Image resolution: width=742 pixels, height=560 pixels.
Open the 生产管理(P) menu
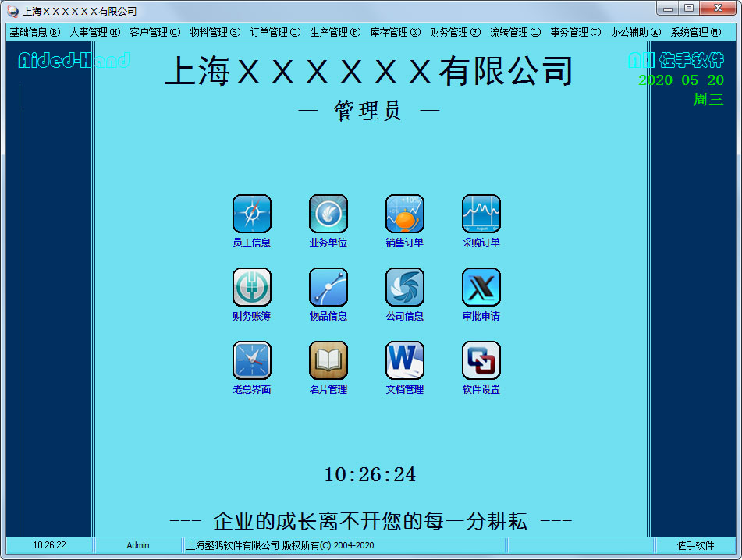click(335, 32)
